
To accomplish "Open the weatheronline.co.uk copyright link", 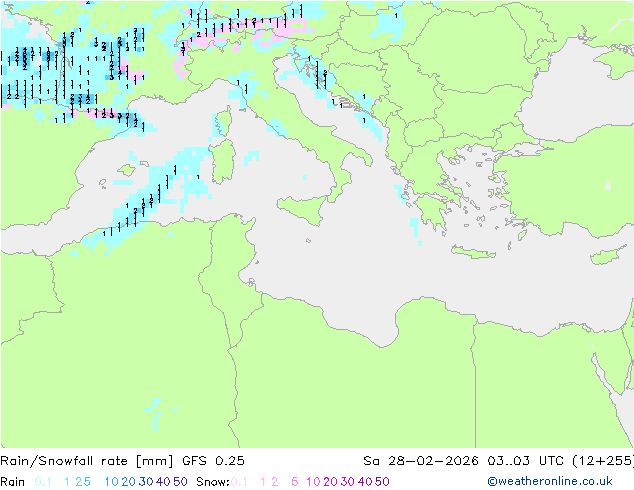I will point(549,481).
